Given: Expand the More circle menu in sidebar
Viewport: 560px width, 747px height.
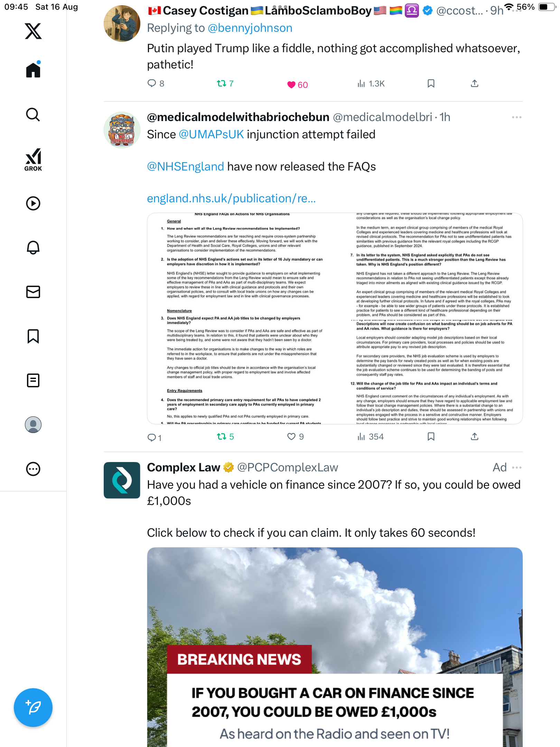Looking at the screenshot, I should tap(33, 469).
